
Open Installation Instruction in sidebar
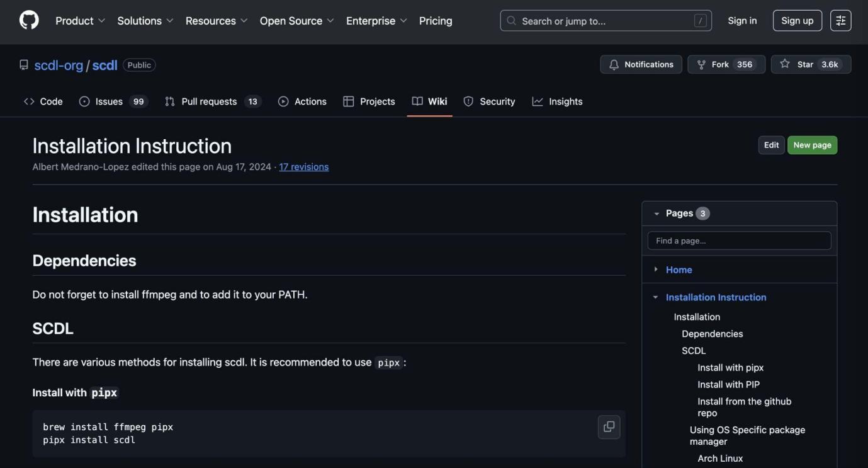point(716,297)
